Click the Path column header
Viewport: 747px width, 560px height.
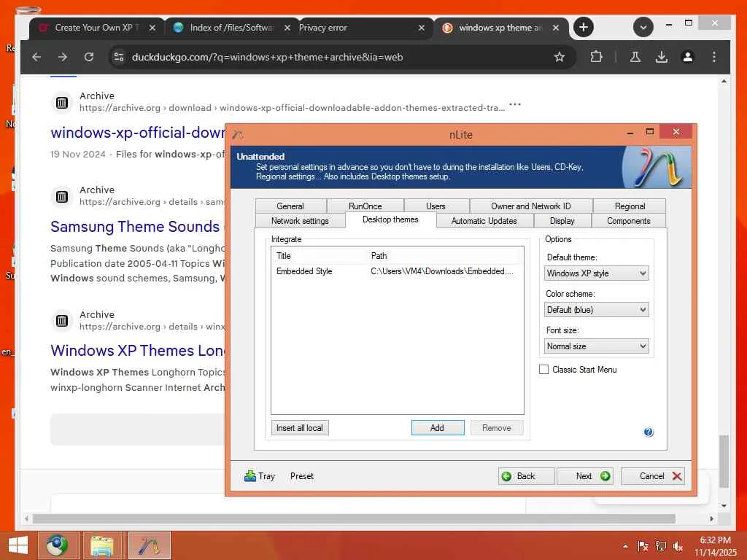click(446, 256)
